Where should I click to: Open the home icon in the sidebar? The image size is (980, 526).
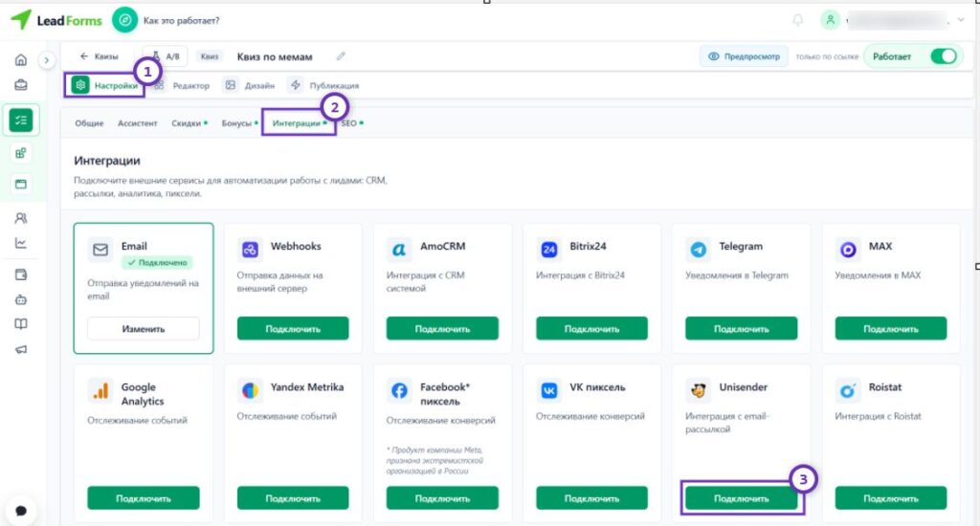tap(21, 60)
